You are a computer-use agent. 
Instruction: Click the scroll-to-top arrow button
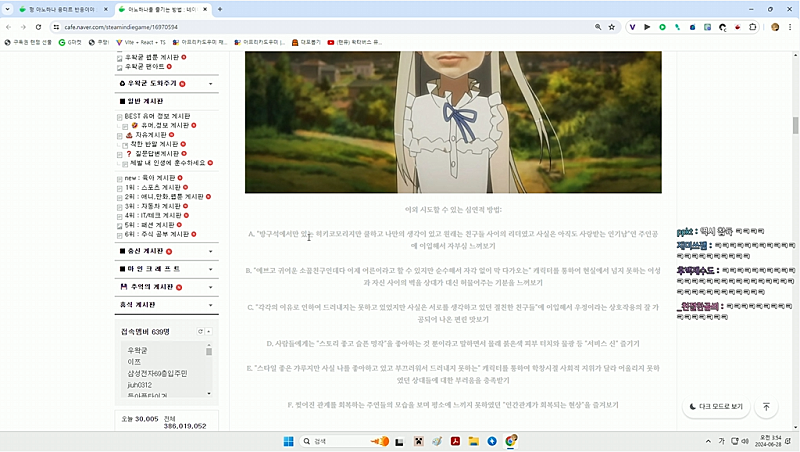pos(766,407)
